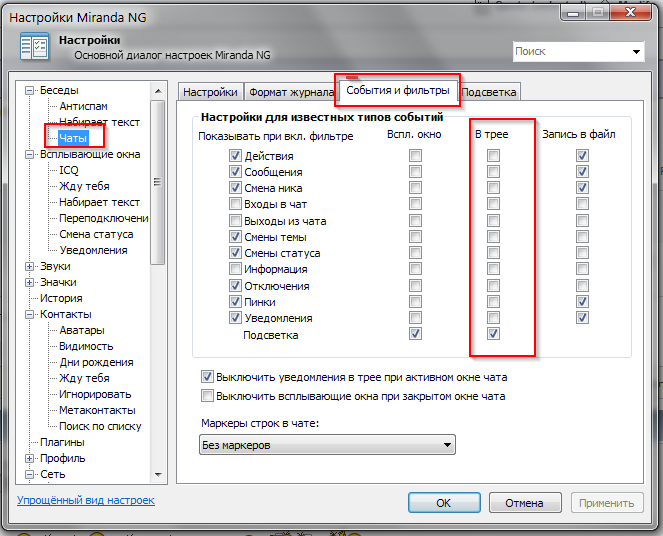This screenshot has height=536, width=663.
Task: Select ICQ under Всплывающие окна
Action: point(69,170)
